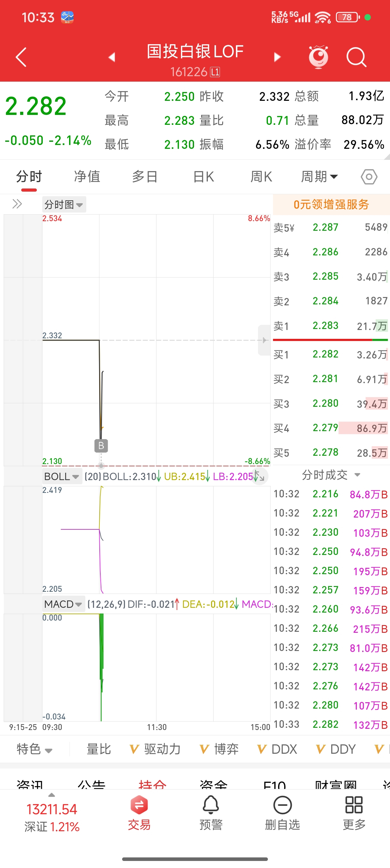Select the 驱动力 VIP indicator
This screenshot has width=390, height=868.
click(155, 749)
